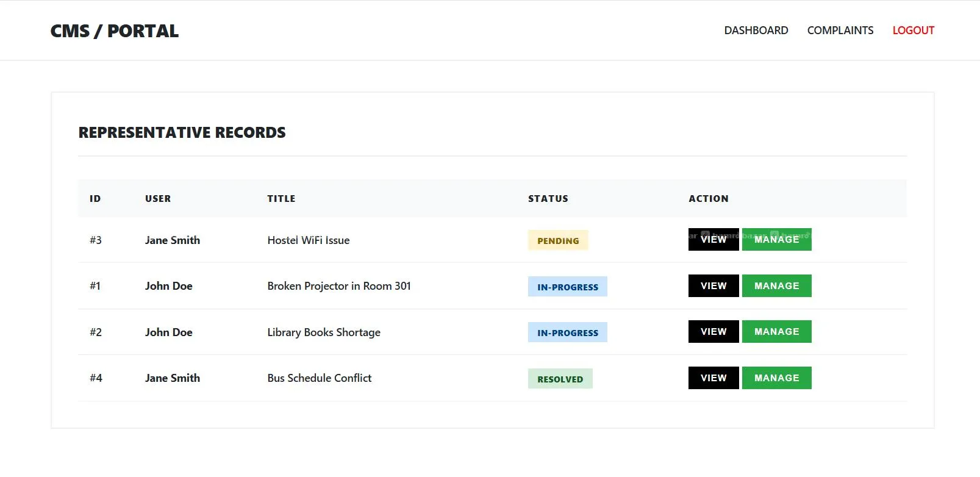Click IN-PROGRESS badge for Library Books row

(x=567, y=332)
